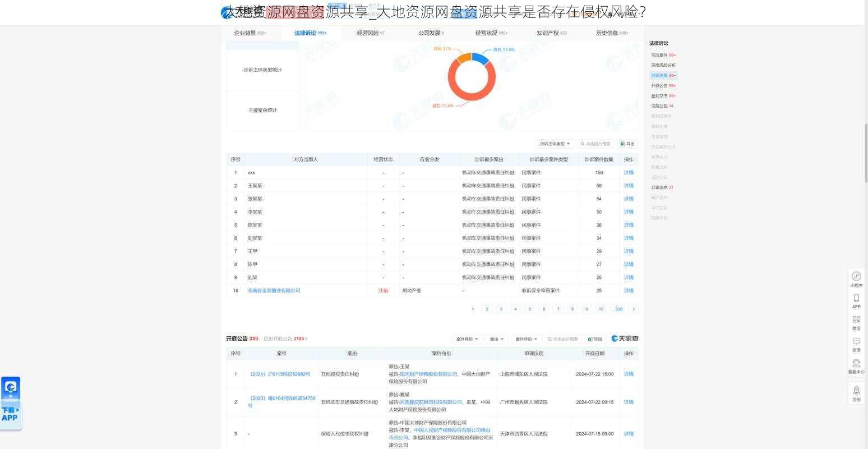Screen dimensions: 868x449
Task: Open case (2024)沪0115民初52992号 link
Action: [279, 374]
